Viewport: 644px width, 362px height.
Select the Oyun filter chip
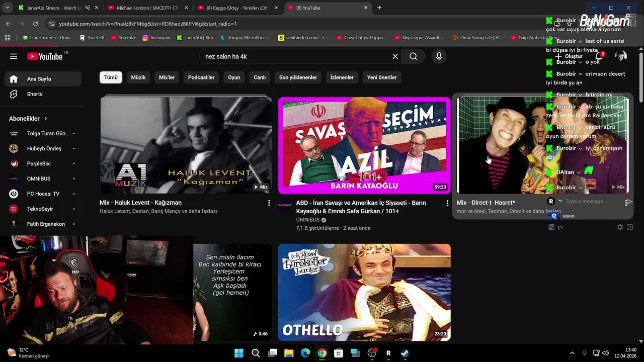[x=234, y=77]
